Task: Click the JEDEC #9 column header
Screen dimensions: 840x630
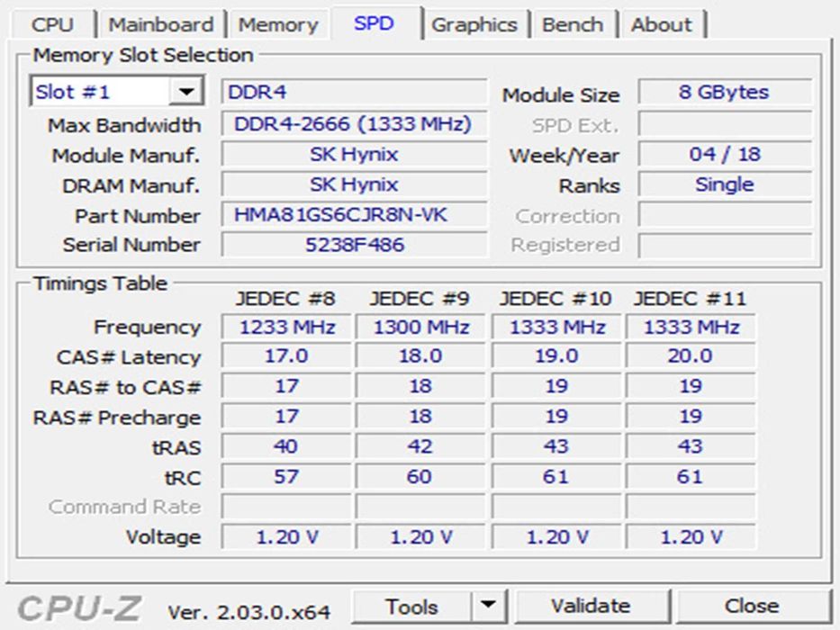Action: click(420, 299)
